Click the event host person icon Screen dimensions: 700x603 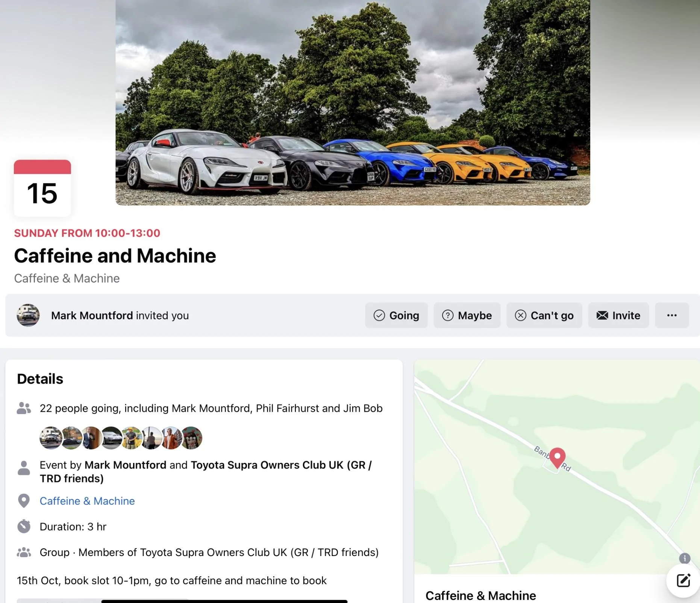(x=24, y=468)
